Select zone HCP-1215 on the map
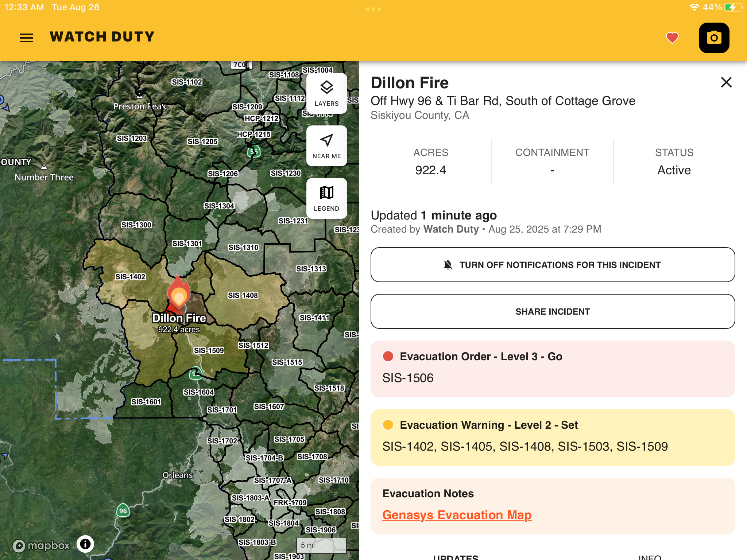 (x=254, y=134)
